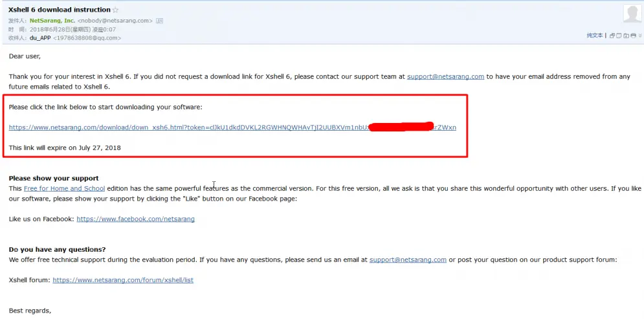
Task: Switch to plain text view (纯文本)
Action: [595, 36]
